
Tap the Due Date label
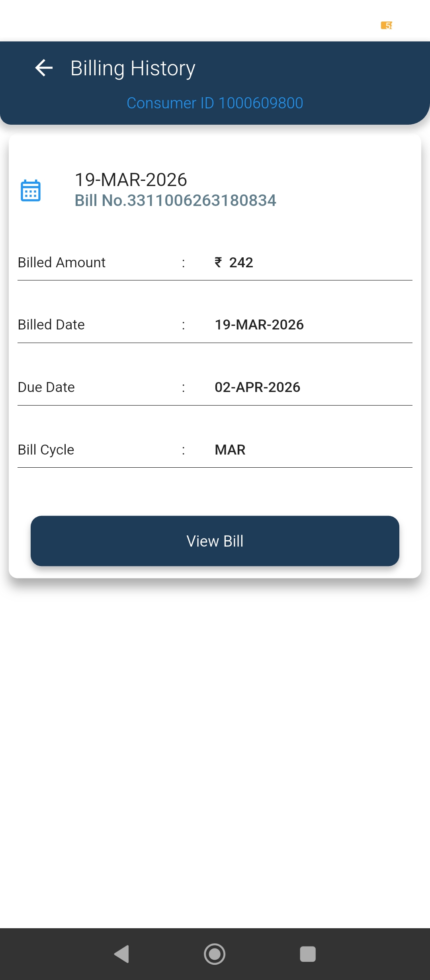47,387
